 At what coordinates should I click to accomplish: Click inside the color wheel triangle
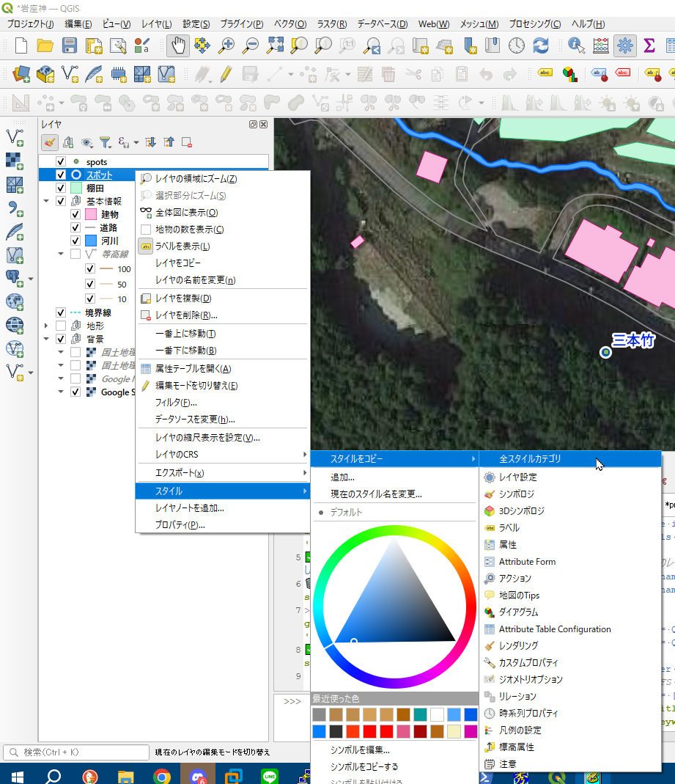coord(395,605)
